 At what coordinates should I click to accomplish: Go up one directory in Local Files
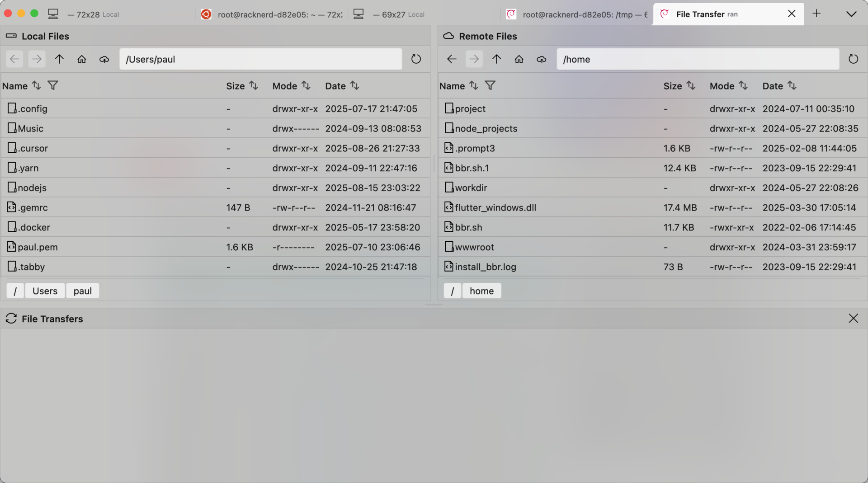[x=59, y=59]
